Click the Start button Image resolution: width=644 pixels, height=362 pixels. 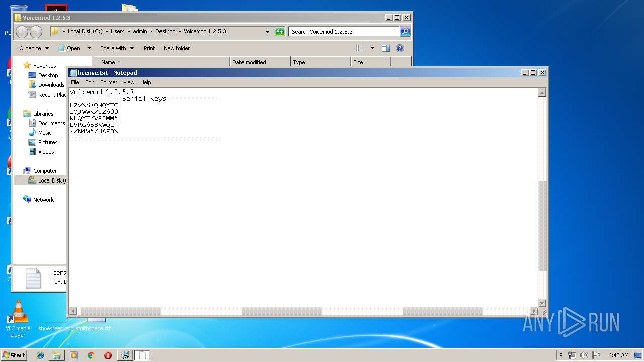pos(14,355)
